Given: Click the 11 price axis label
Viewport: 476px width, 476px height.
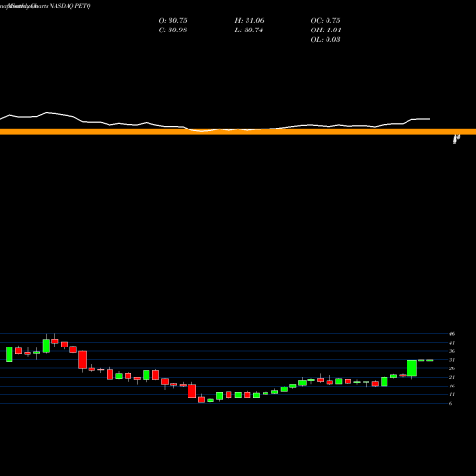Looking at the screenshot, I should [452, 394].
